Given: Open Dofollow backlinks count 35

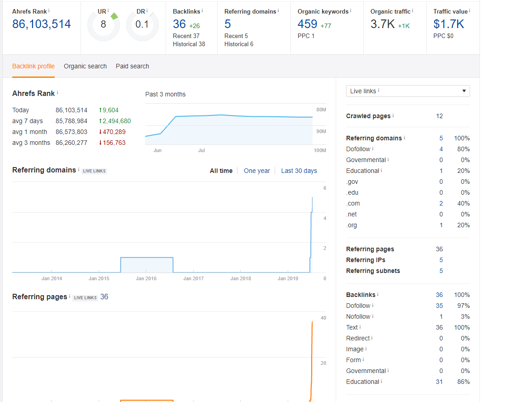Looking at the screenshot, I should [439, 306].
